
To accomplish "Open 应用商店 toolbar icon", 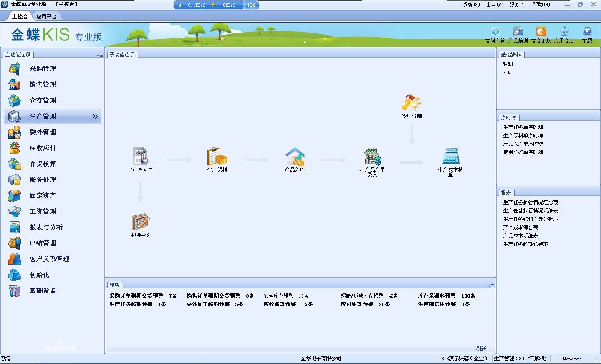I will [564, 32].
